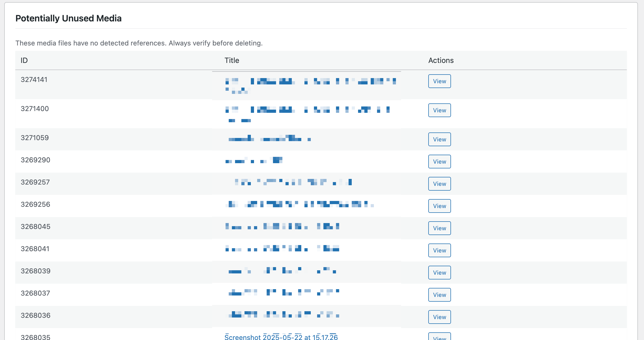The width and height of the screenshot is (644, 340).
Task: Click View for item 3269257
Action: point(439,184)
